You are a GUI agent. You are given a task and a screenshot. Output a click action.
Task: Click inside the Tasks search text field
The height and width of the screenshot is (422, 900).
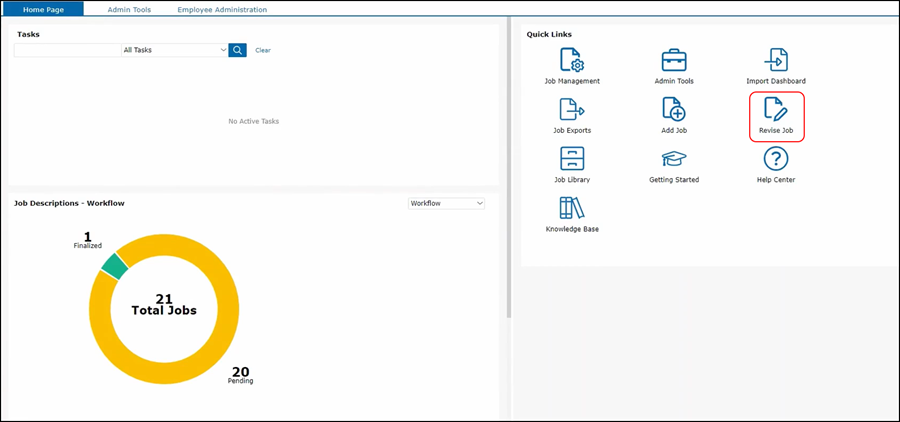(66, 50)
